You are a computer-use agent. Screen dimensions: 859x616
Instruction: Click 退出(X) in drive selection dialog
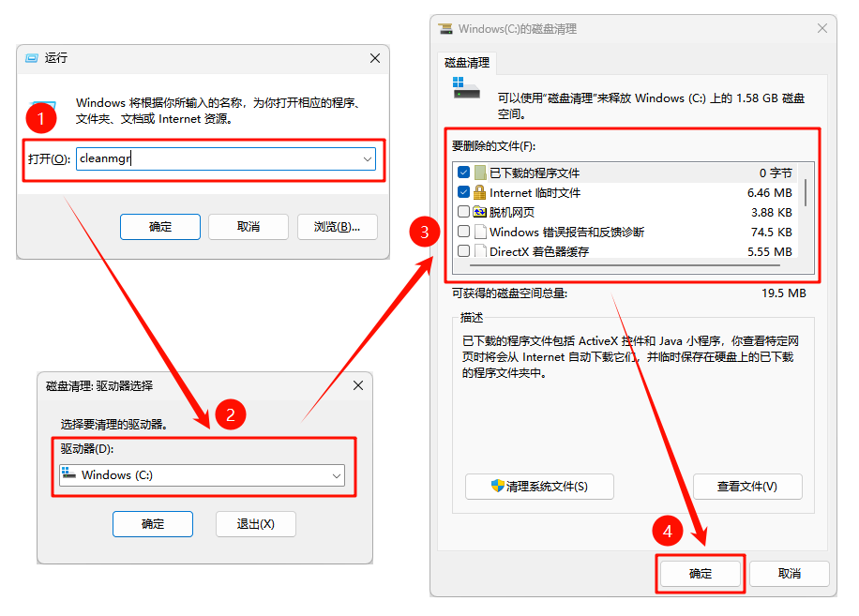(x=255, y=524)
